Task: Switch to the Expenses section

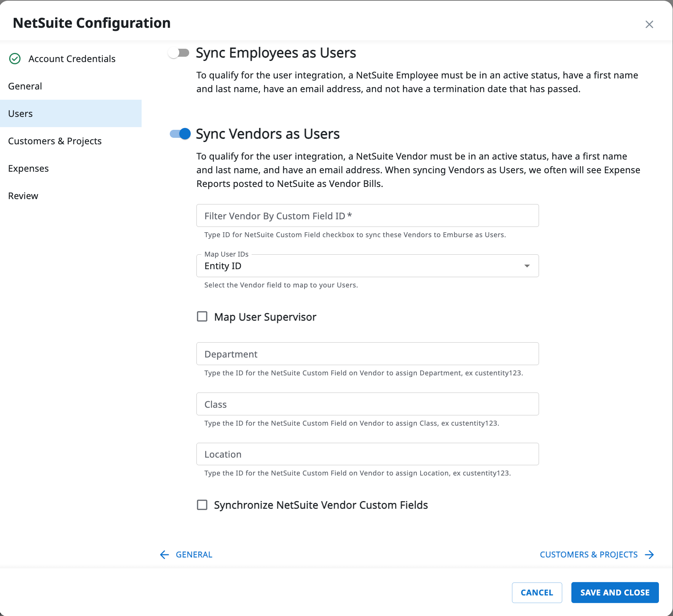Action: pyautogui.click(x=71, y=168)
